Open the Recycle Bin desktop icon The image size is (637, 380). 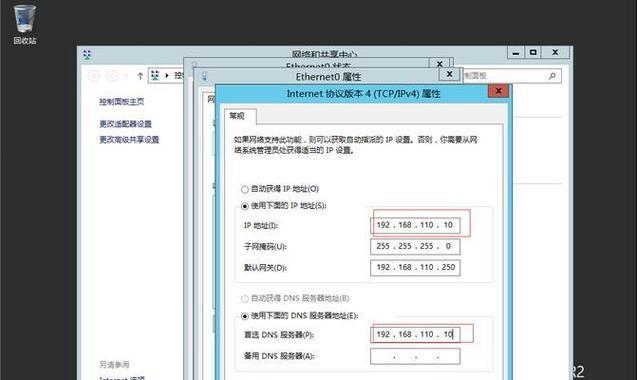[24, 24]
